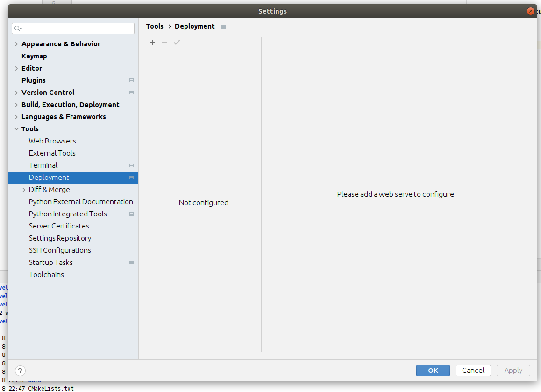Click the use-as-default checkmark icon
The height and width of the screenshot is (392, 541).
tap(177, 43)
